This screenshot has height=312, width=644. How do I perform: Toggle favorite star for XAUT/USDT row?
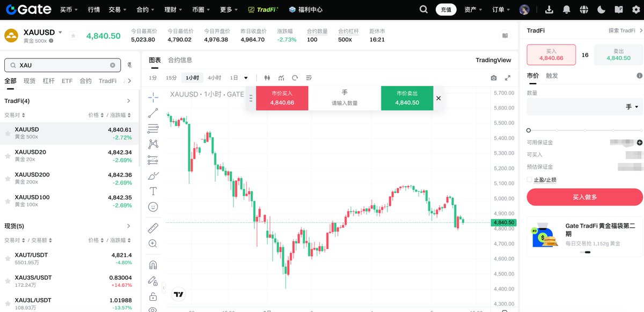coord(8,258)
